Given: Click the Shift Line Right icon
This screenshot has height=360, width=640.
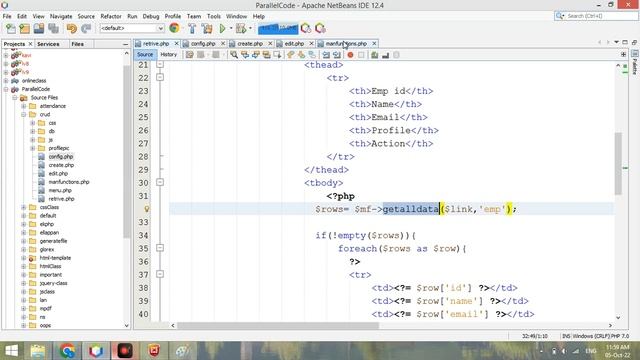Looking at the screenshot, I should pos(337,55).
